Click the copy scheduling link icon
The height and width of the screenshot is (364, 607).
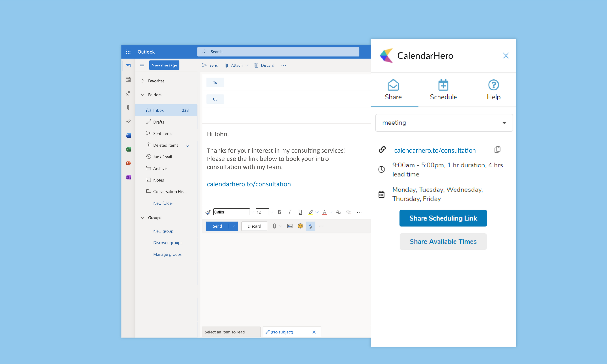click(497, 150)
